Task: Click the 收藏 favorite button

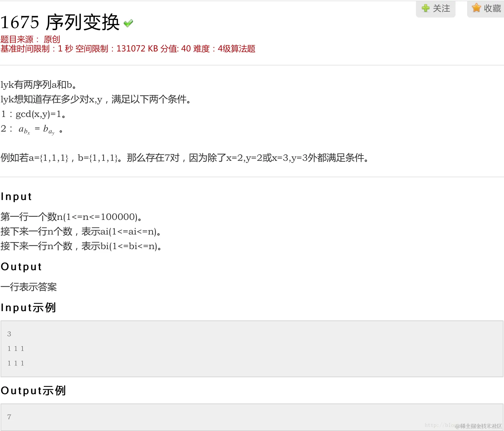Action: 486,9
